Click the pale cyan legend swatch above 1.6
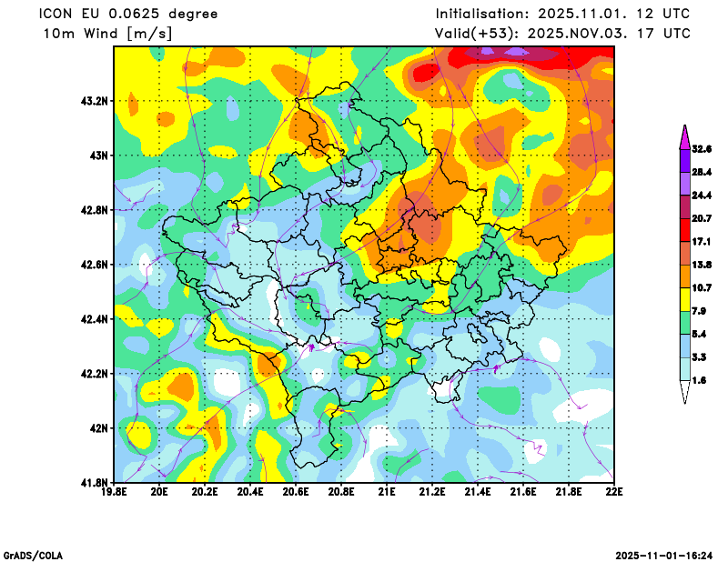This screenshot has height=562, width=728. 684,369
